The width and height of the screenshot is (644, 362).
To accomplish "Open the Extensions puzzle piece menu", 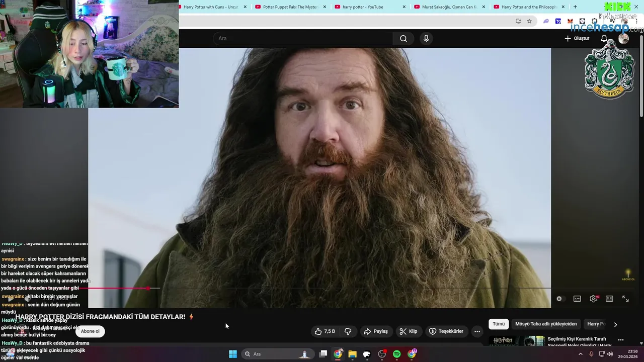I will point(594,21).
